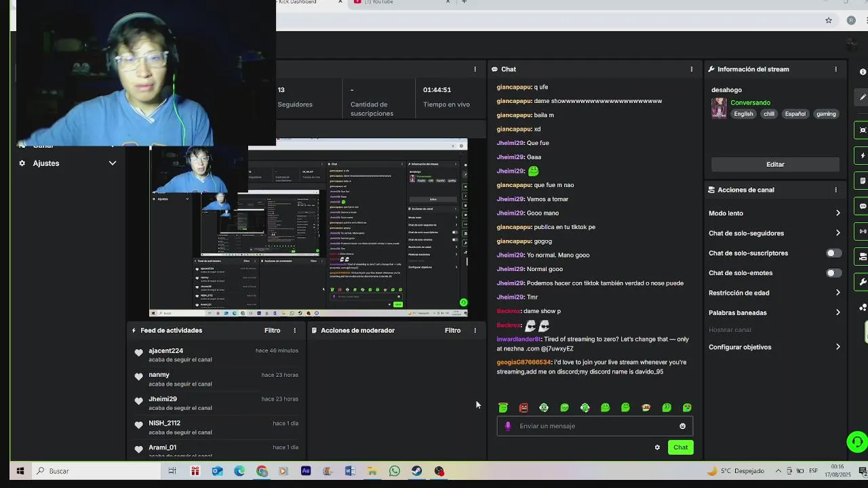Image resolution: width=868 pixels, height=488 pixels.
Task: Open three-dot menu of Acciones de moderador
Action: 475,331
